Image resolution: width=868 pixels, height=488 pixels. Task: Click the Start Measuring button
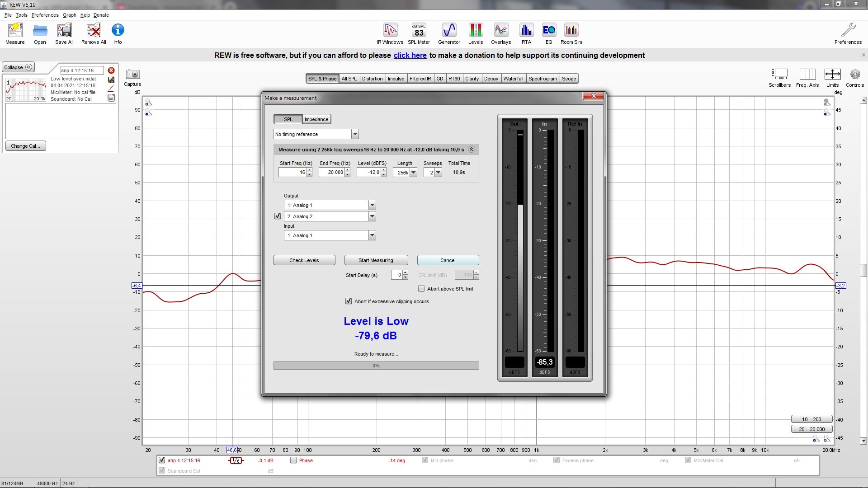tap(376, 260)
